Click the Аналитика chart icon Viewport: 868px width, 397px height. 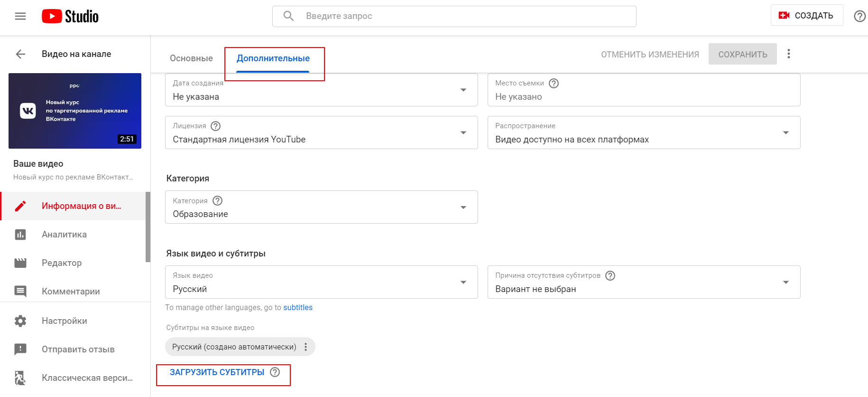(20, 235)
